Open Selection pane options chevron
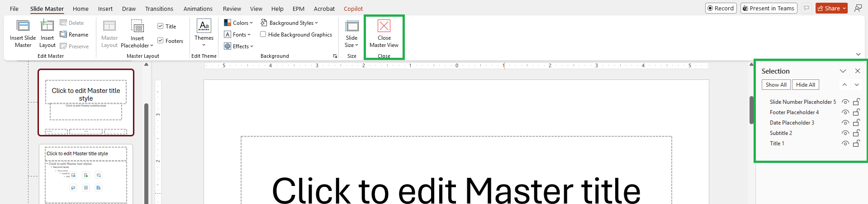 click(843, 71)
